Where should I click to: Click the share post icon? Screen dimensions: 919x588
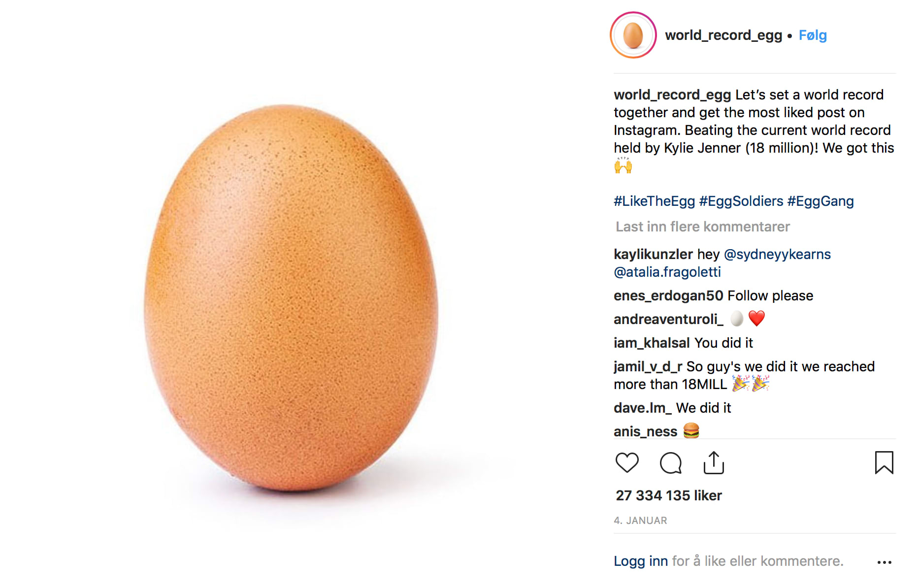point(714,463)
